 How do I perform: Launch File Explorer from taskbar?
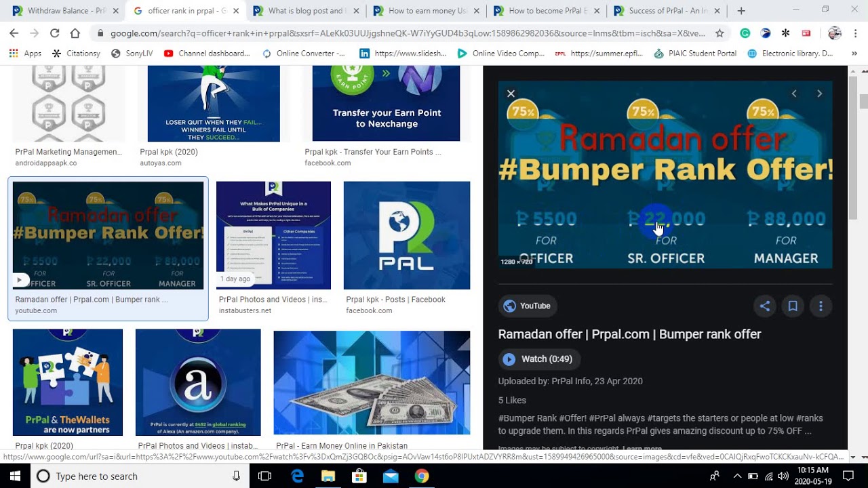coord(328,476)
